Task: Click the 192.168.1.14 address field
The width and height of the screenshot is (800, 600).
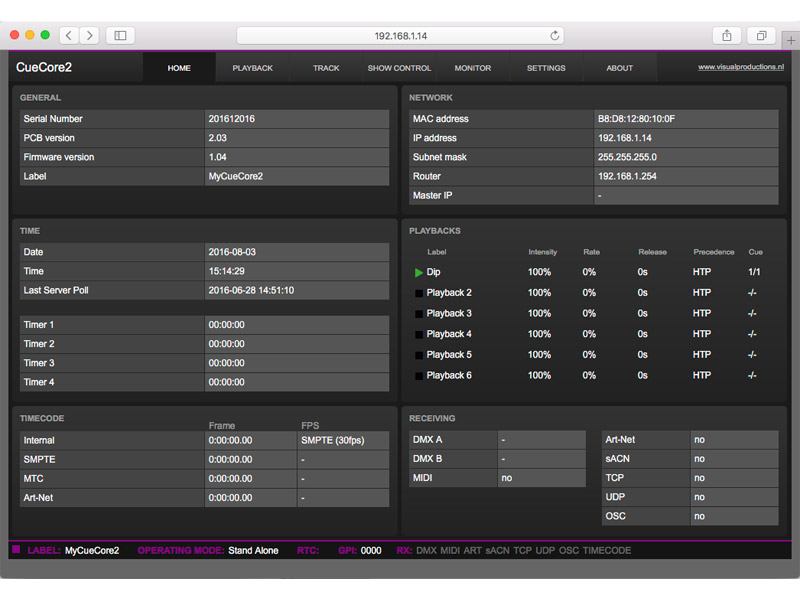Action: (400, 35)
